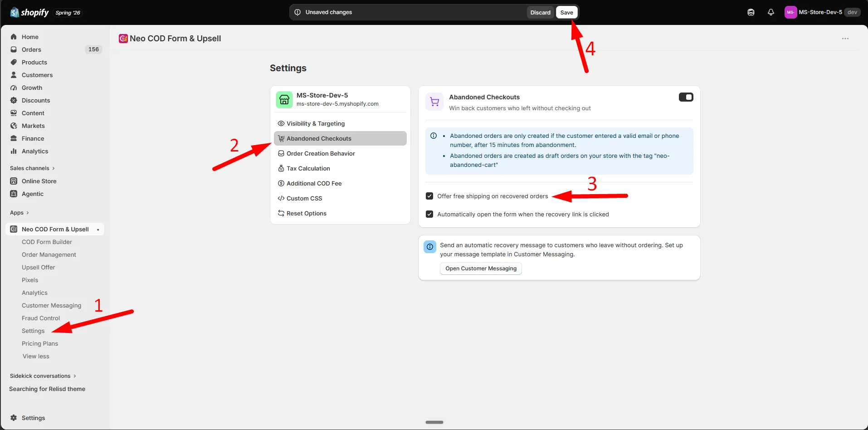Save the unsaved changes
Screen dimensions: 868x430
[566, 12]
